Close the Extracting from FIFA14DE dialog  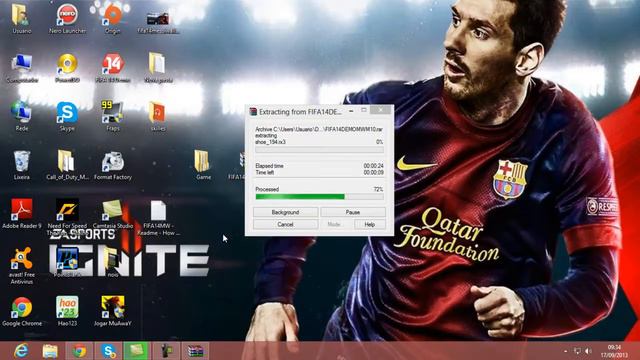tap(380, 110)
